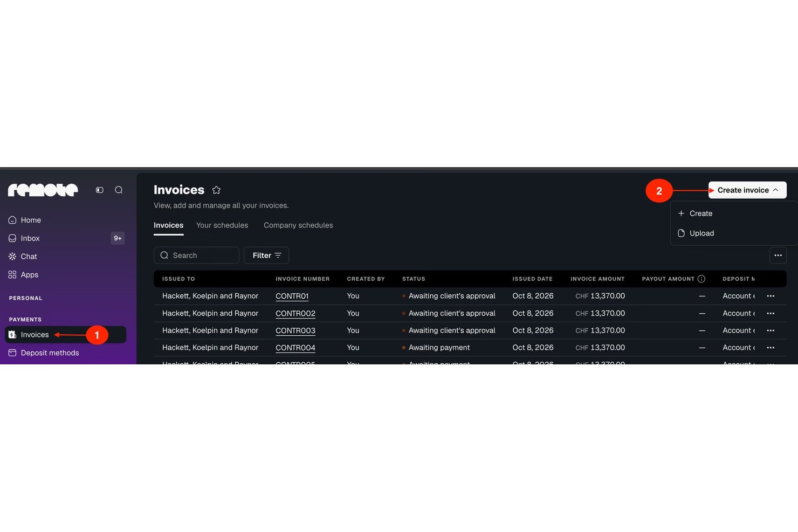798x532 pixels.
Task: Click the Payout Amount column header
Action: pyautogui.click(x=668, y=279)
